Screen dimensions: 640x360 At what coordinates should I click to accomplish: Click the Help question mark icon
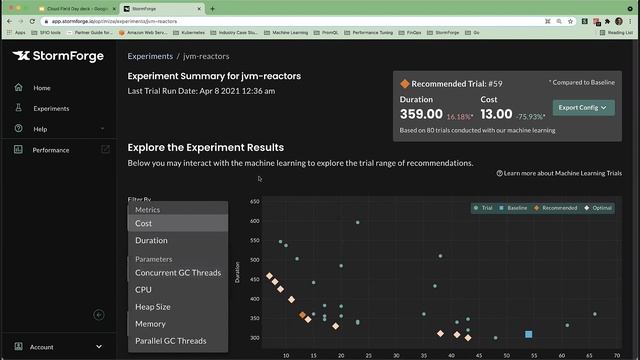click(x=18, y=128)
